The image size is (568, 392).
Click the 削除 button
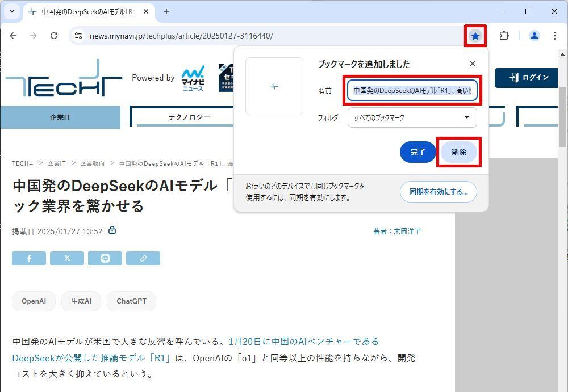458,152
